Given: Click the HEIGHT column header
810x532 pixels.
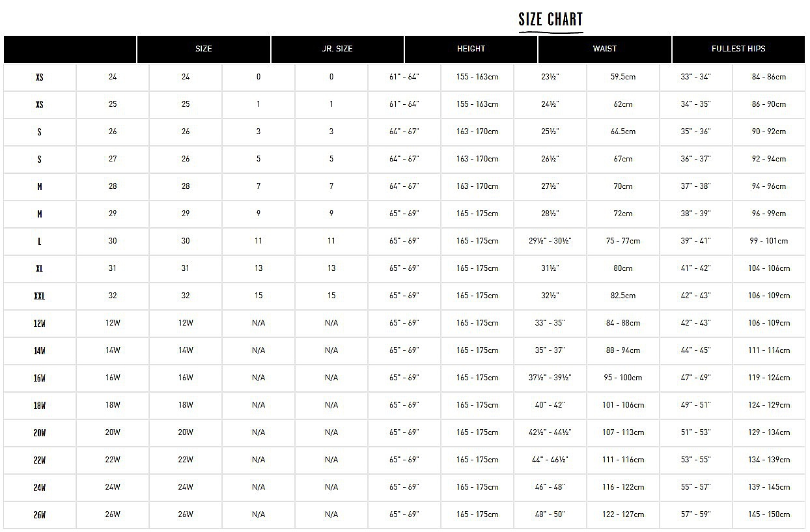Looking at the screenshot, I should coord(471,49).
